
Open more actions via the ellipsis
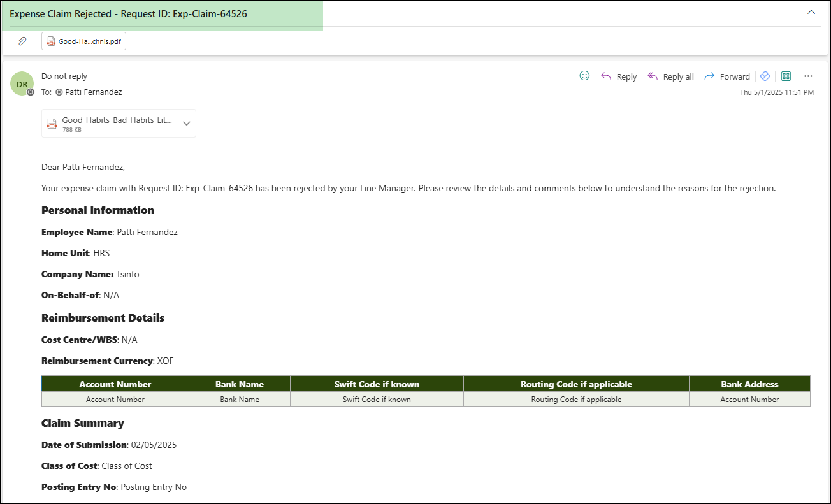tap(808, 76)
